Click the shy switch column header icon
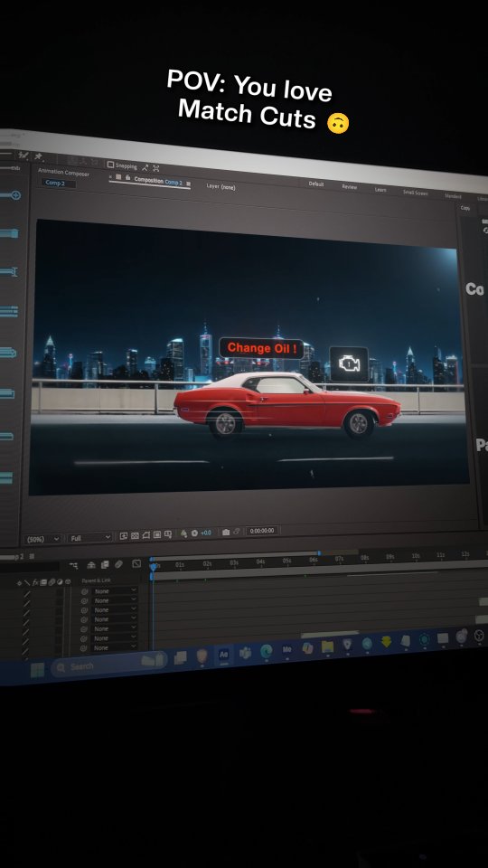488x868 pixels. (19, 582)
